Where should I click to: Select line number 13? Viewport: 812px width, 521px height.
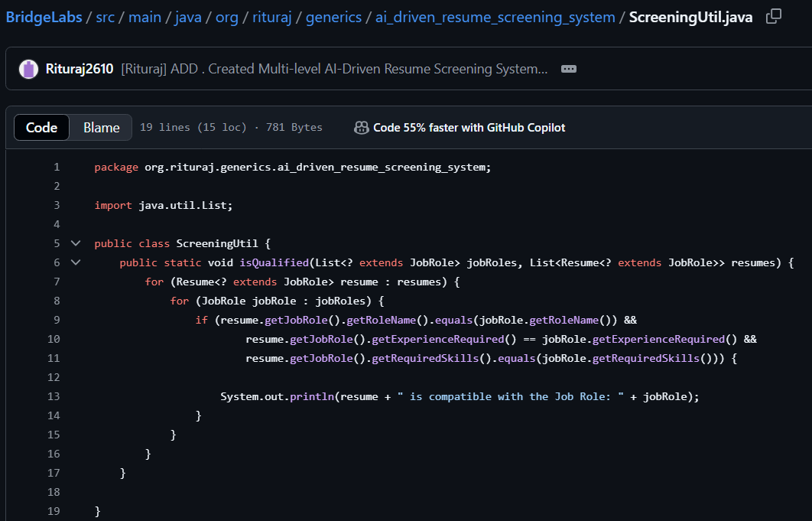coord(54,396)
